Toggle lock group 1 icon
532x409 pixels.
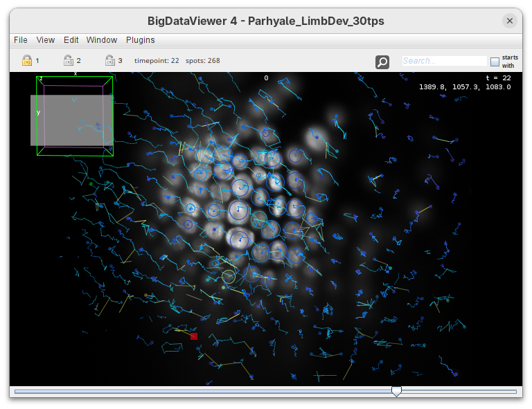tap(27, 60)
